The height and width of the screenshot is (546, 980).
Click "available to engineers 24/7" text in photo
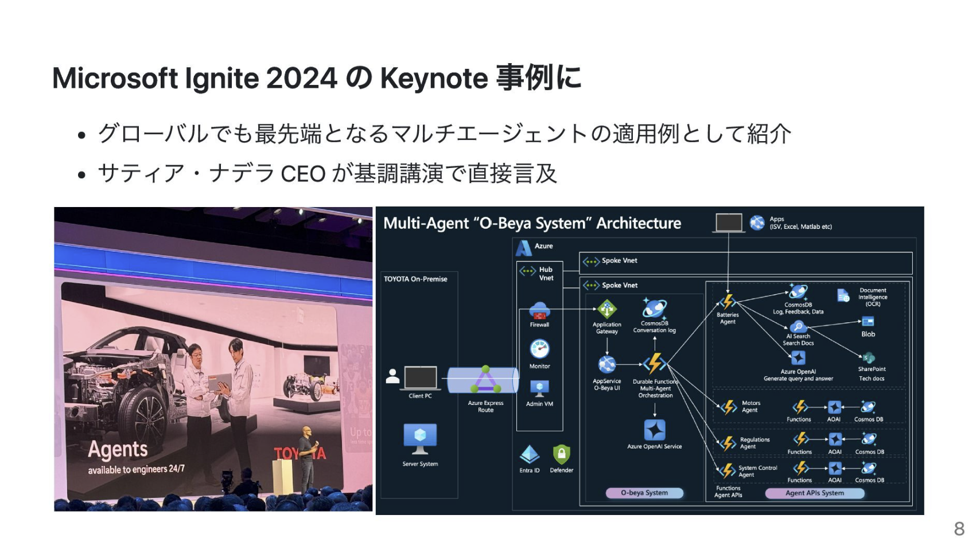[x=136, y=469]
